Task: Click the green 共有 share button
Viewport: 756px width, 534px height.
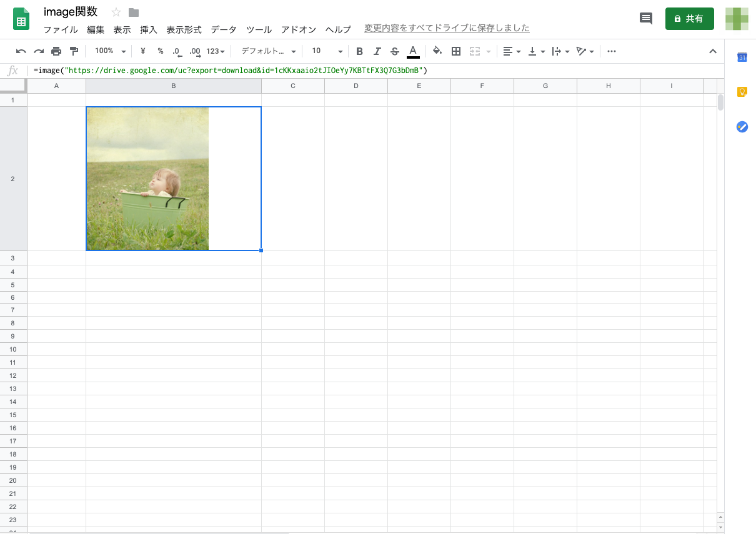Action: pyautogui.click(x=689, y=19)
